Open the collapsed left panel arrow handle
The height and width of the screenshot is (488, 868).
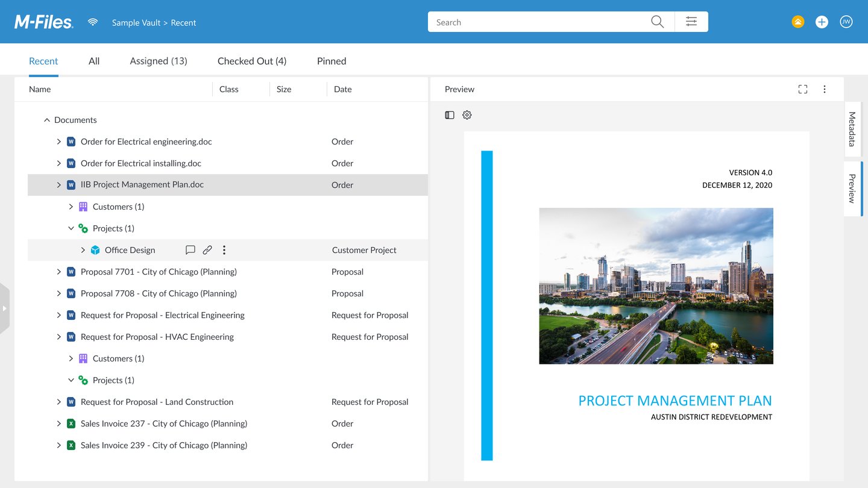click(x=5, y=307)
